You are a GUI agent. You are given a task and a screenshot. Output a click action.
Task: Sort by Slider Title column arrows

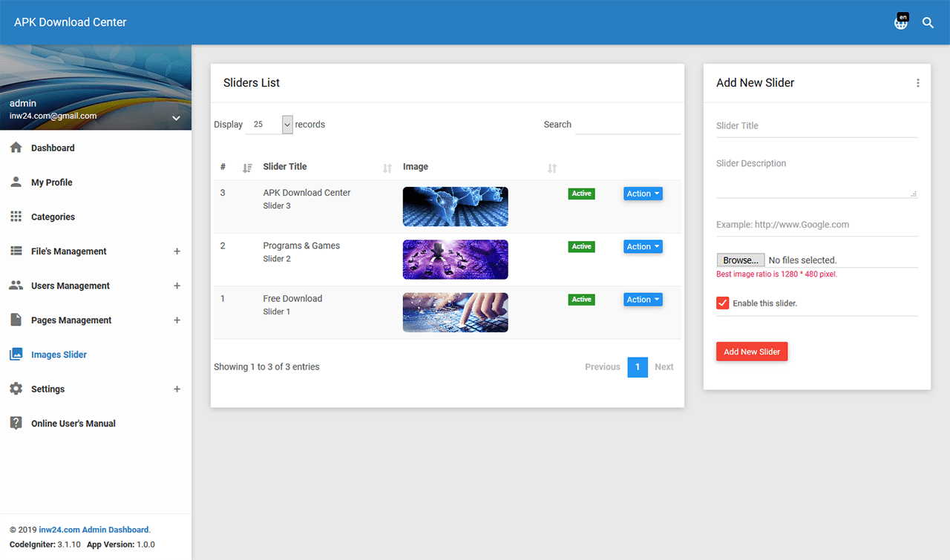387,168
